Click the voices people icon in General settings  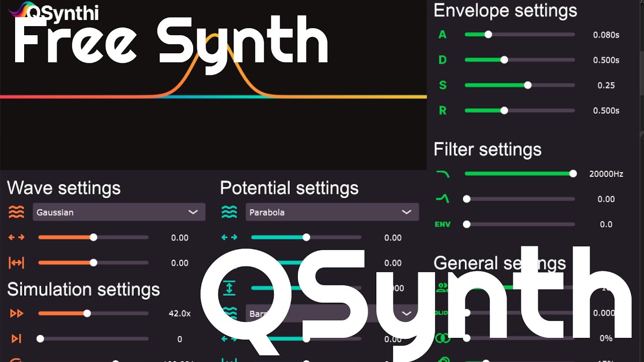pyautogui.click(x=442, y=288)
